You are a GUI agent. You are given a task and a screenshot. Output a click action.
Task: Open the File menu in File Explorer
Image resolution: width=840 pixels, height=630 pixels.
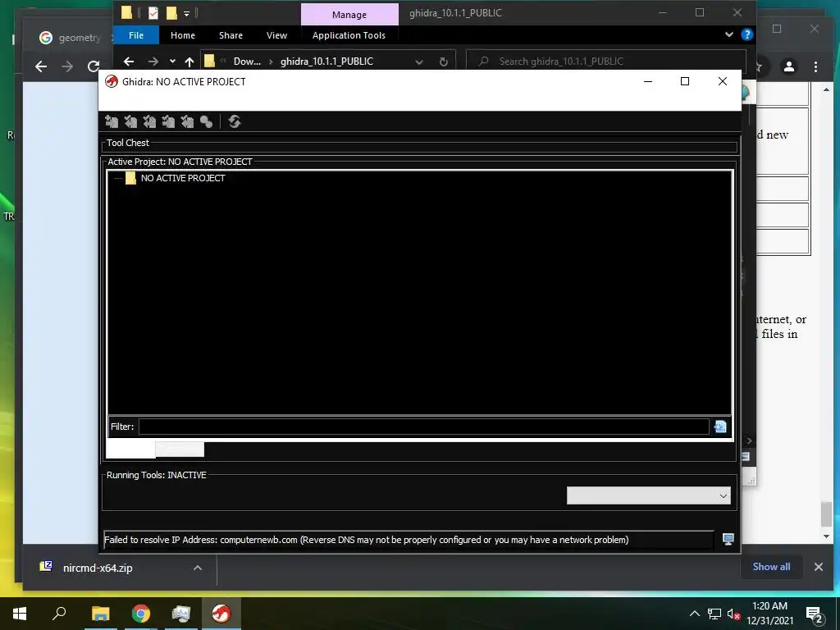coord(136,34)
